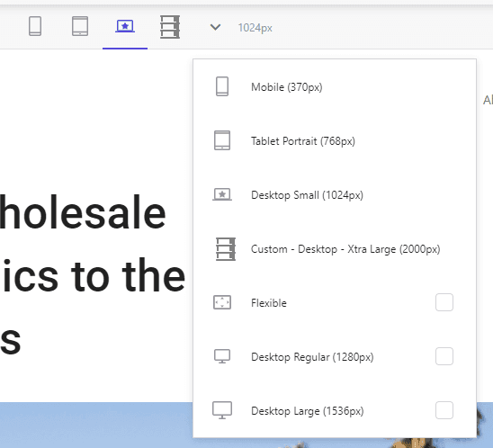Image resolution: width=493 pixels, height=448 pixels.
Task: Switch to mobile preview in the top toolbar
Action: pyautogui.click(x=35, y=26)
